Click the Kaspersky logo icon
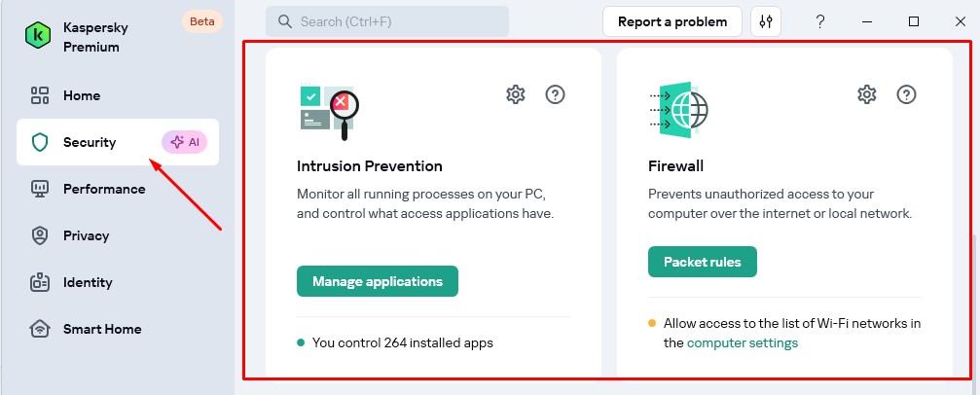This screenshot has width=980, height=395. pos(39,34)
